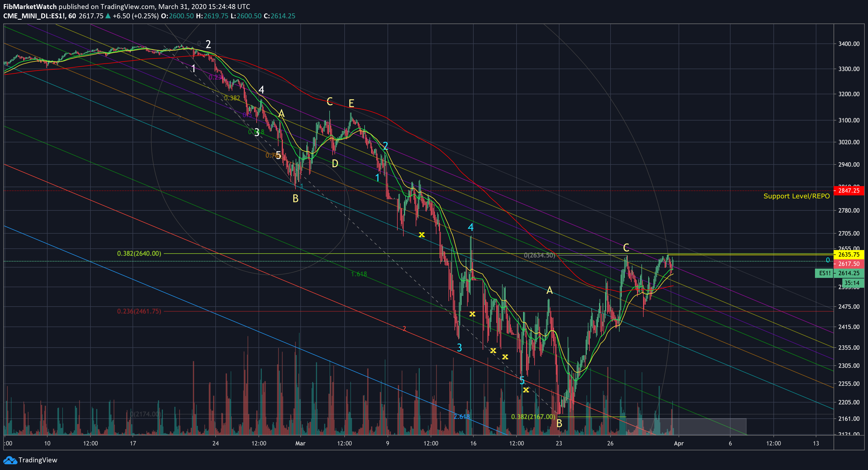The height and width of the screenshot is (470, 868).
Task: Click the open value O:2600.50
Action: tap(178, 16)
